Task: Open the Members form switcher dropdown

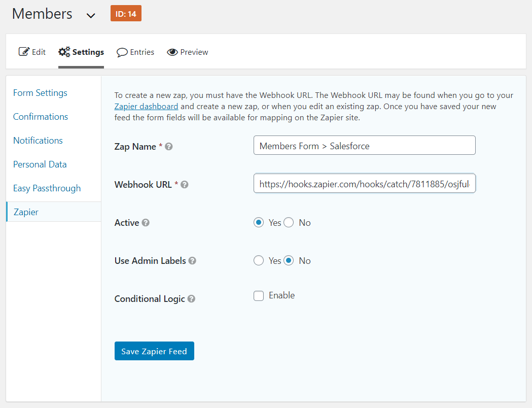Action: 91,15
